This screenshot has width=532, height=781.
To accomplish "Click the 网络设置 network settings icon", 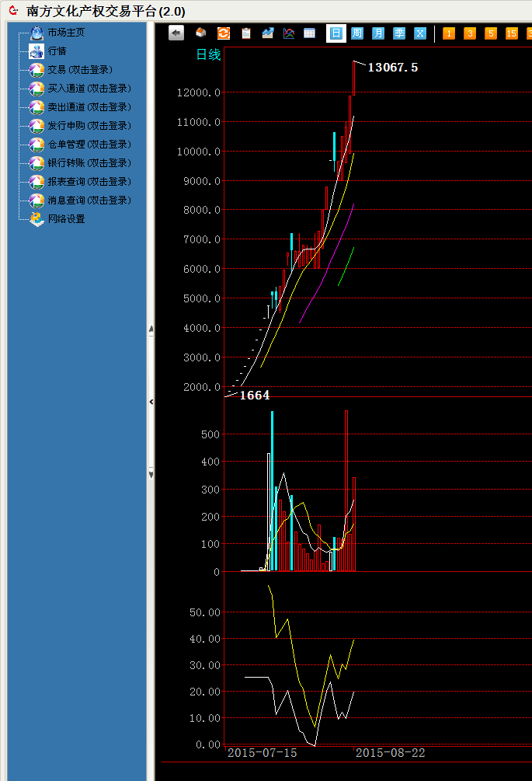I will point(37,219).
